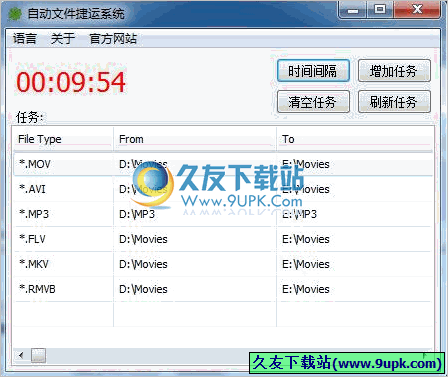Click the File Type column header
This screenshot has width=448, height=377.
63,139
